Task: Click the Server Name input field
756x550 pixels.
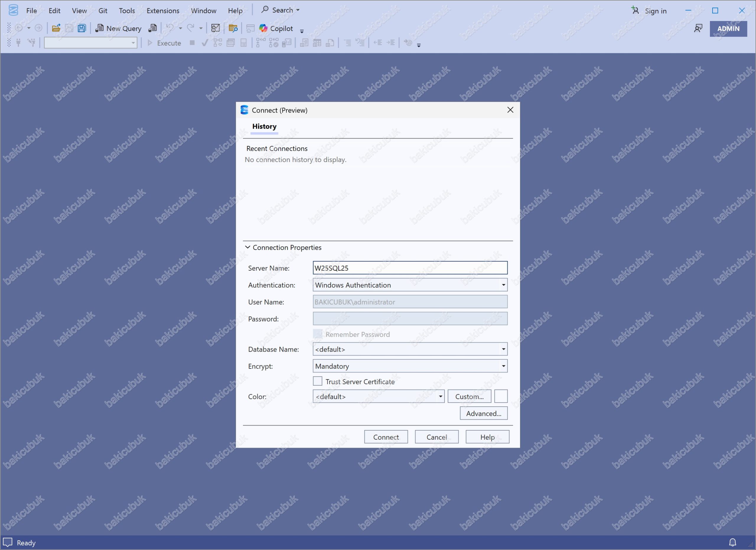Action: (x=410, y=268)
